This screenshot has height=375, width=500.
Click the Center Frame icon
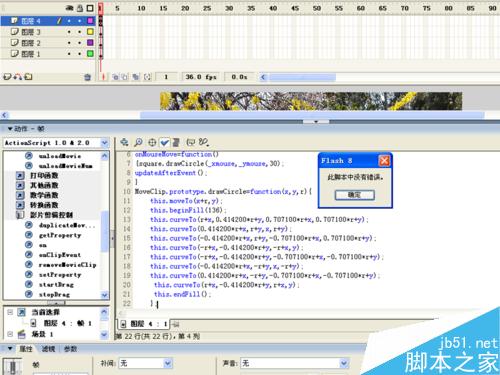click(x=103, y=77)
